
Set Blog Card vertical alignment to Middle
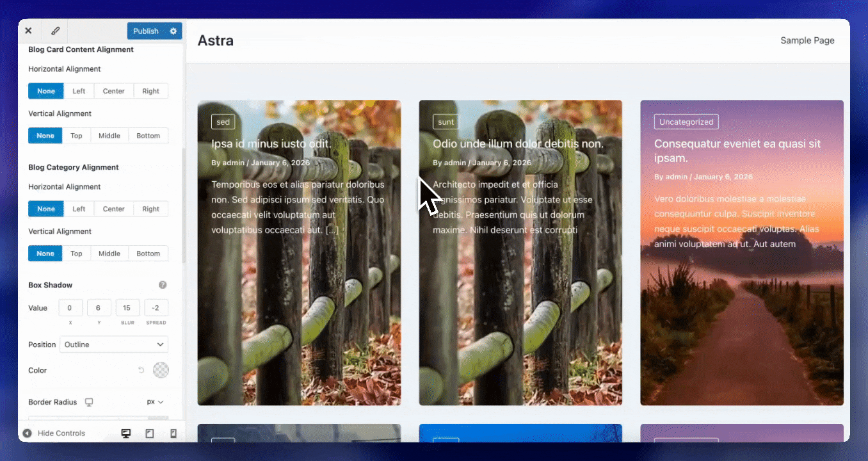point(109,136)
